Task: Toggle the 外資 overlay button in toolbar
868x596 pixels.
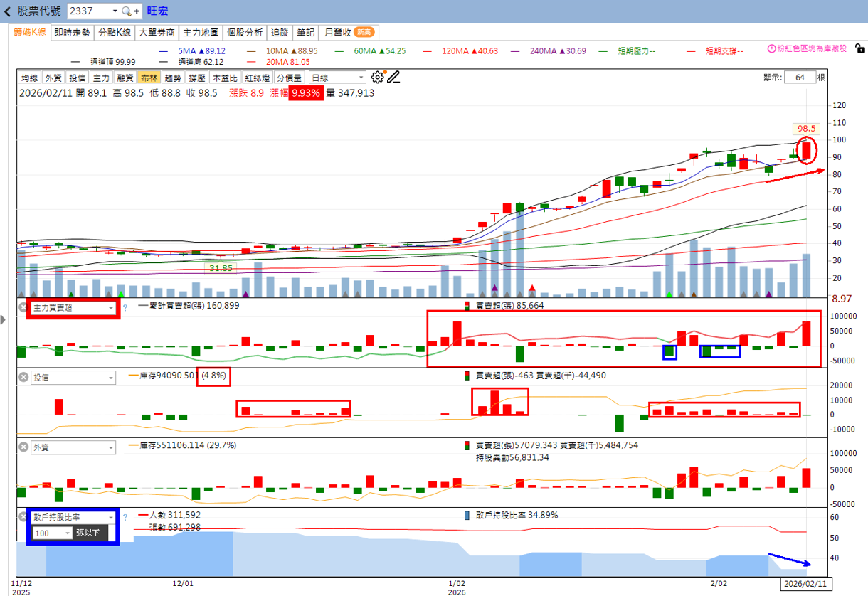Action: click(53, 78)
